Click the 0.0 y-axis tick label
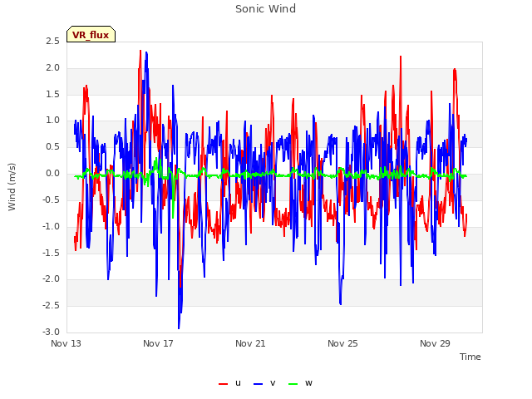Screen dimensions: 532x399 click(52, 174)
